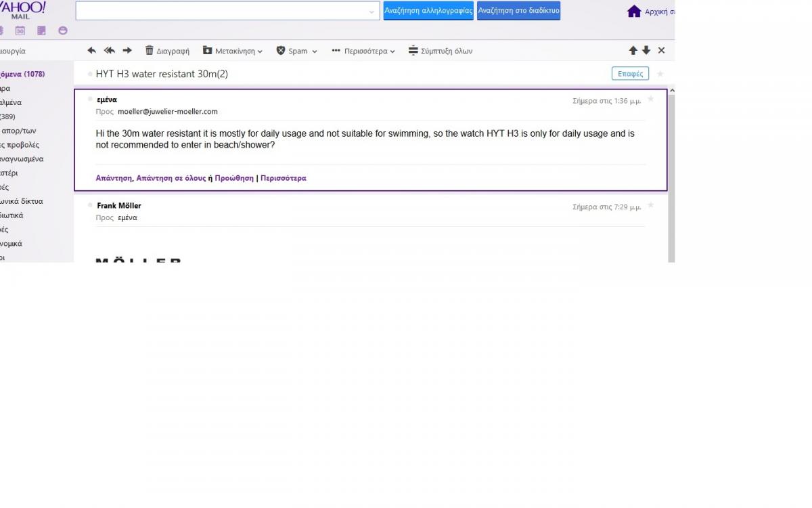Click the subject HYT H3 water resistant 30m(2)
This screenshot has width=812, height=508.
[162, 74]
